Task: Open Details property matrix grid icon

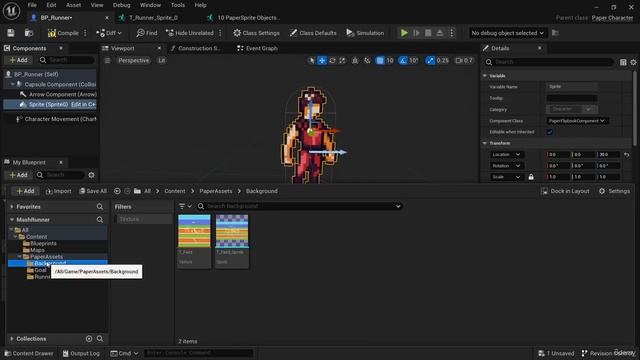Action: pos(623,62)
